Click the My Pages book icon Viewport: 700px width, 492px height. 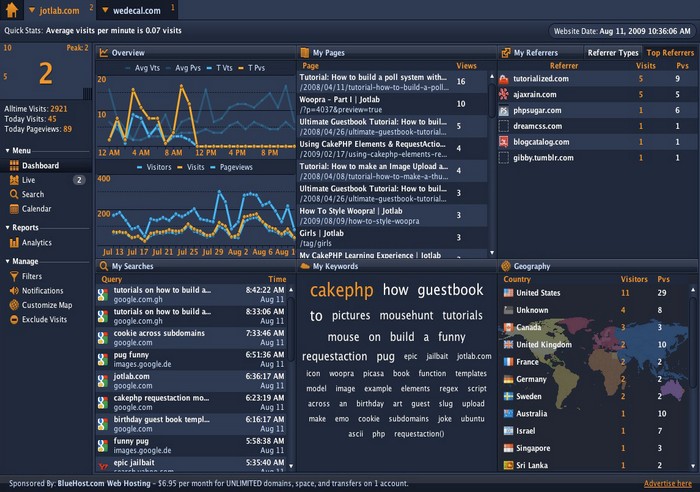[305, 53]
